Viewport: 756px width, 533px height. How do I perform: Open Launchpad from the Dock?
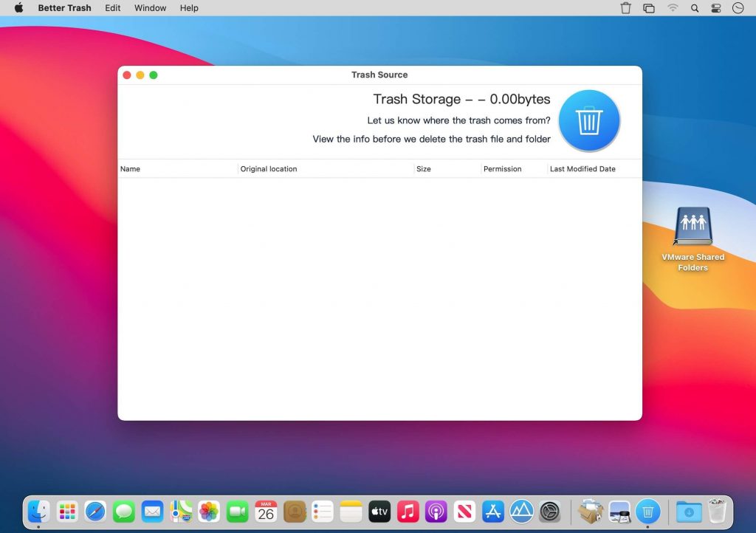click(x=66, y=510)
